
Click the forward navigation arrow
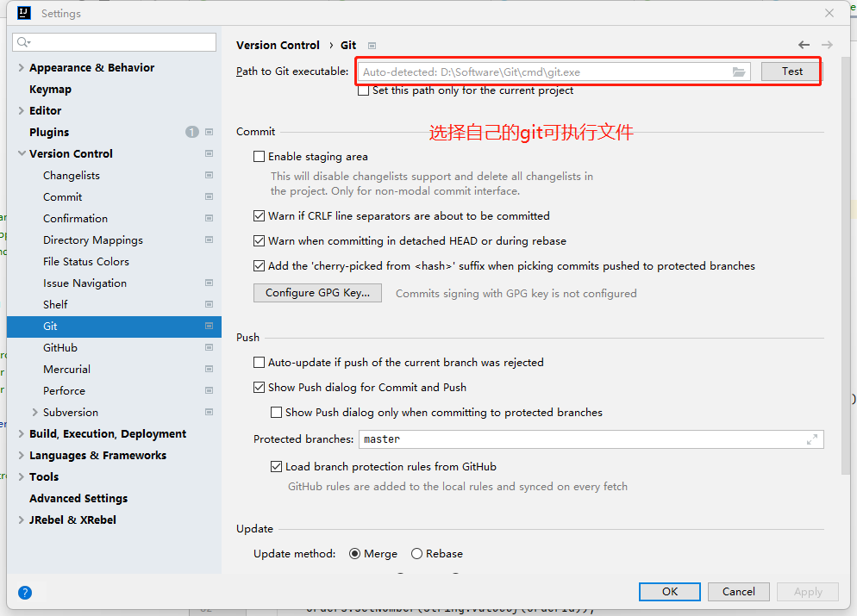(827, 45)
